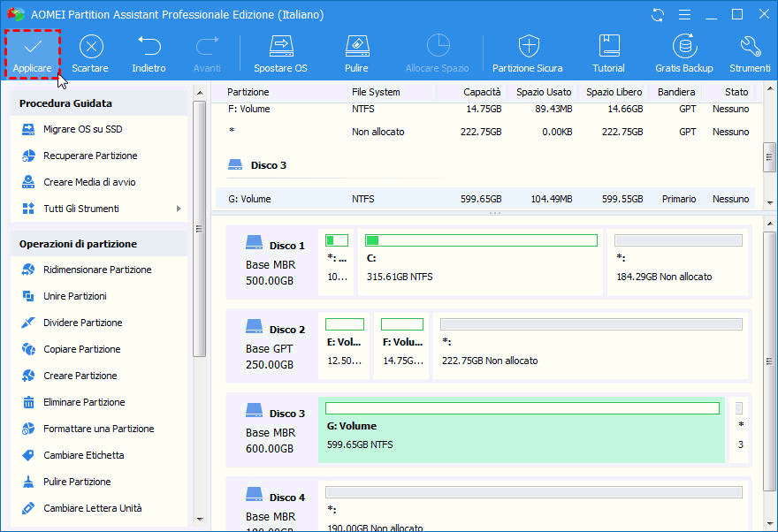
Task: Launch Gratis Backup tool
Action: coord(683,47)
